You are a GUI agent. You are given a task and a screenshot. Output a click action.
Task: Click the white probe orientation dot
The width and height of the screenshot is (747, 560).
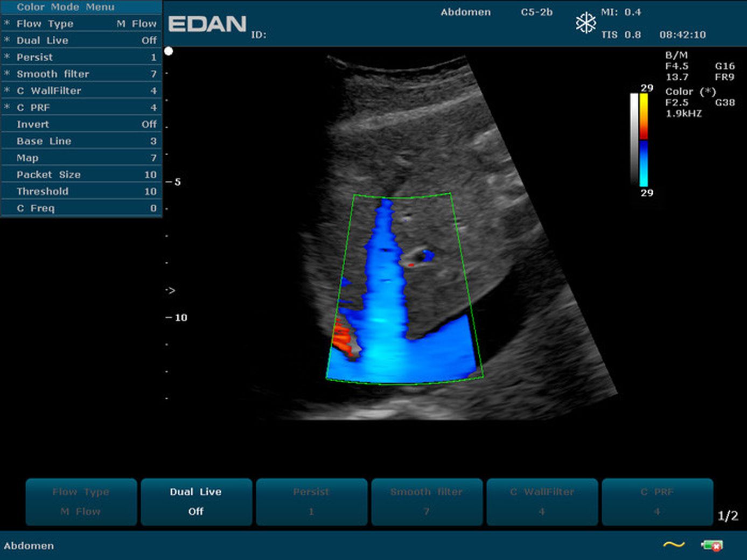tap(169, 51)
